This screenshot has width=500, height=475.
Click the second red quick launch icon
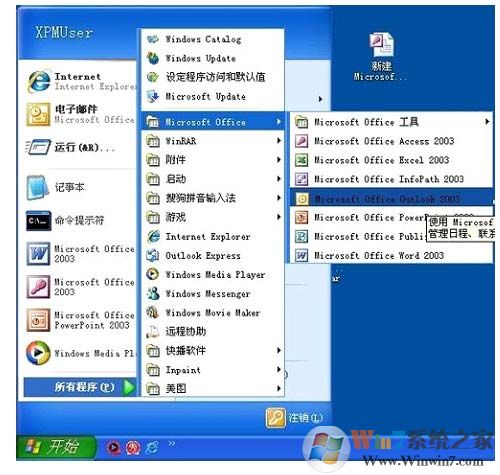pos(133,448)
